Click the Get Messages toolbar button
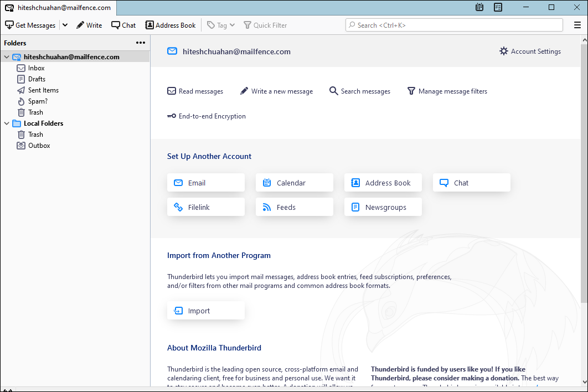 pos(30,25)
